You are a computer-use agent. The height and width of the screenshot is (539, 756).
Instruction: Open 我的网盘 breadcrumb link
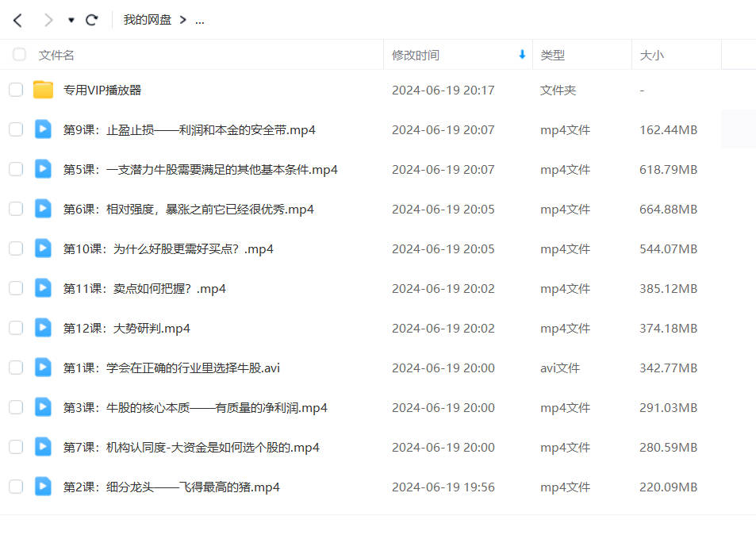tap(148, 20)
